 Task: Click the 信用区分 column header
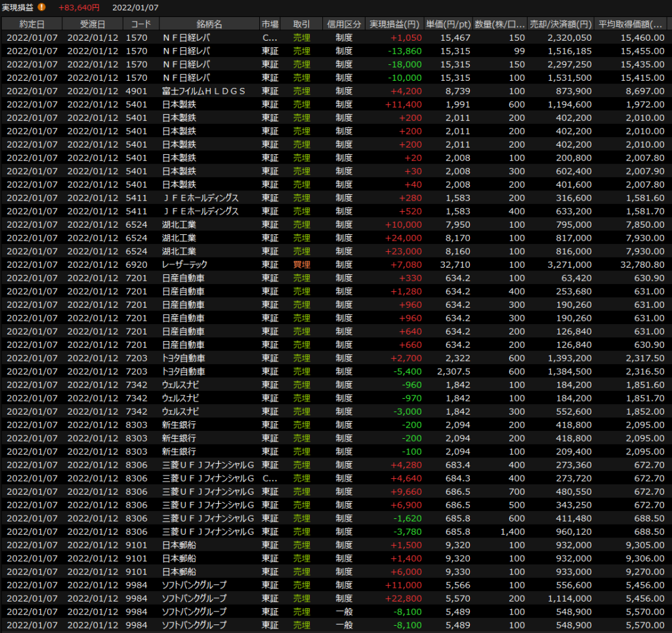(343, 24)
